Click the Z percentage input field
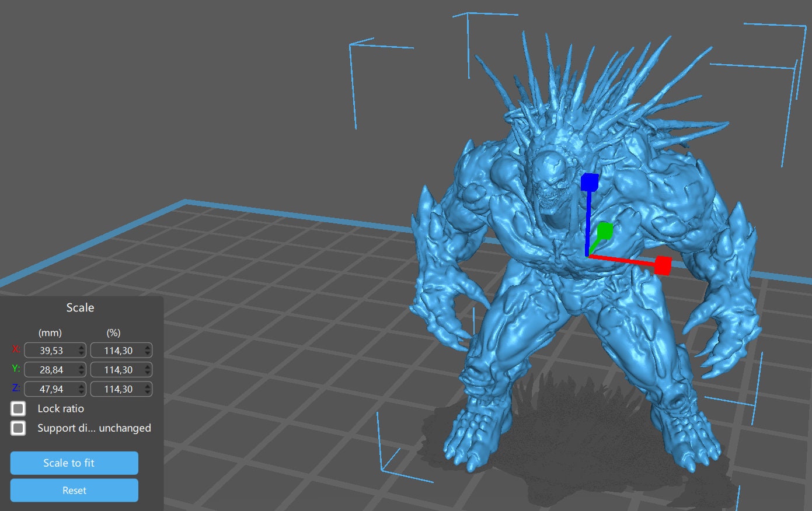This screenshot has width=812, height=511. tap(118, 388)
